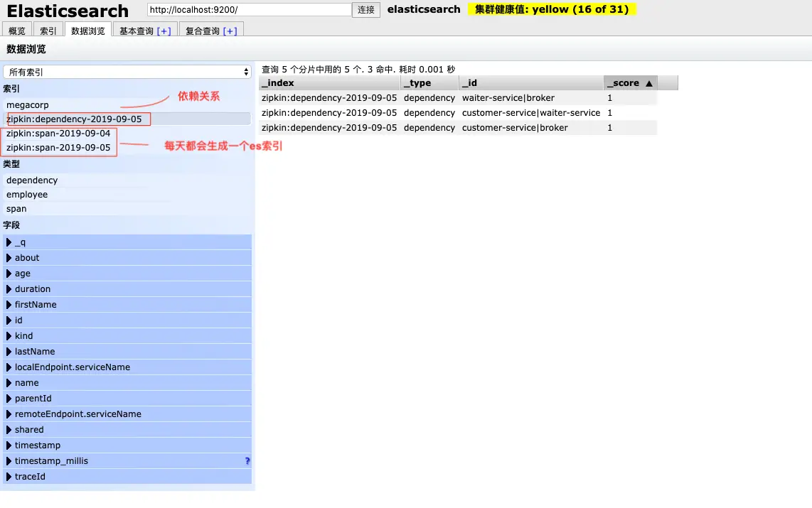Expand the duration field filter
The image size is (812, 508).
pyautogui.click(x=127, y=288)
